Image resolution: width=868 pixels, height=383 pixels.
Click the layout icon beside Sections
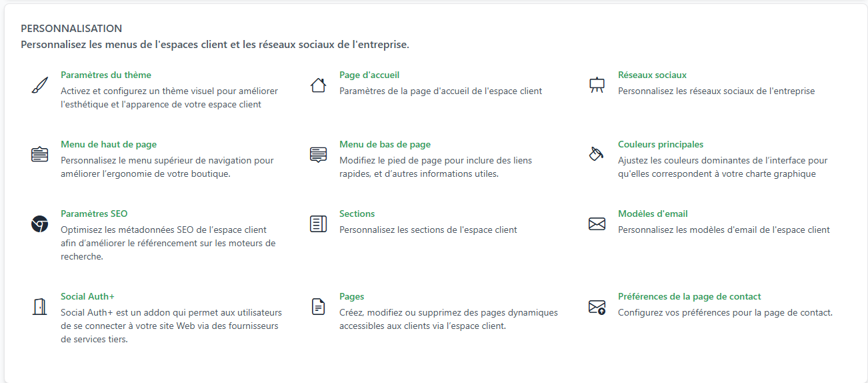pos(318,224)
